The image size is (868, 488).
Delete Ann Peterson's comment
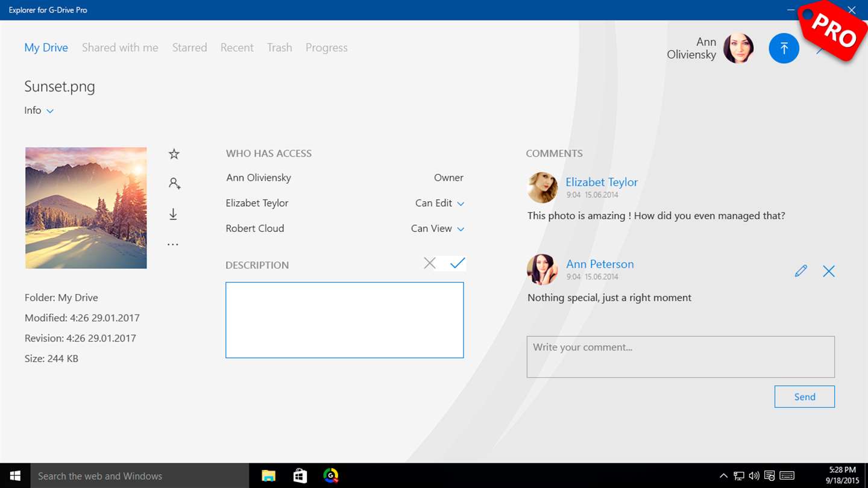pyautogui.click(x=829, y=271)
